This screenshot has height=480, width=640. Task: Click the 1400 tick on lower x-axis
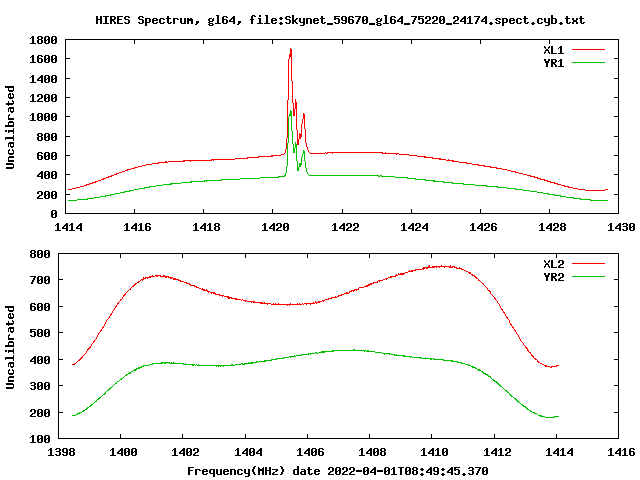(123, 452)
